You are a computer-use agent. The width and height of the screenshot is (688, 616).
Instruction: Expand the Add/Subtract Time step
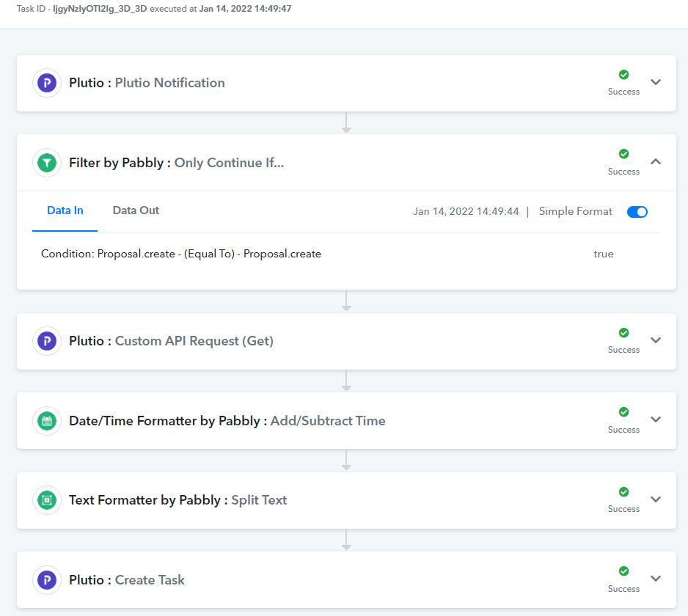coord(656,419)
